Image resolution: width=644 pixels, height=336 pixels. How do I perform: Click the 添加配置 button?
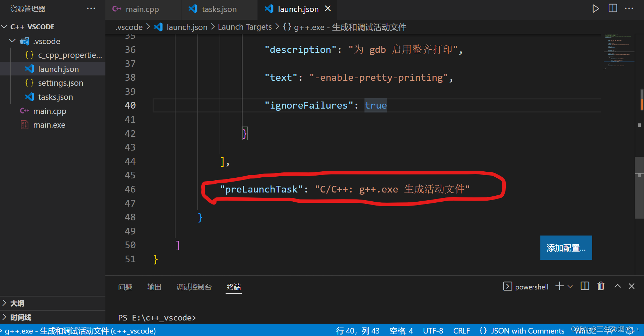(566, 248)
